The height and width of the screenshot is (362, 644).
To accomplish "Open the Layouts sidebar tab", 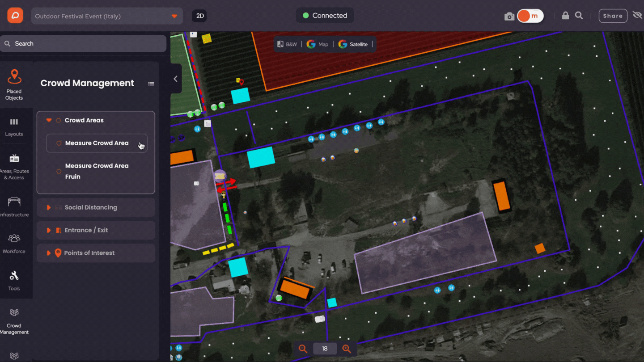I will [14, 127].
